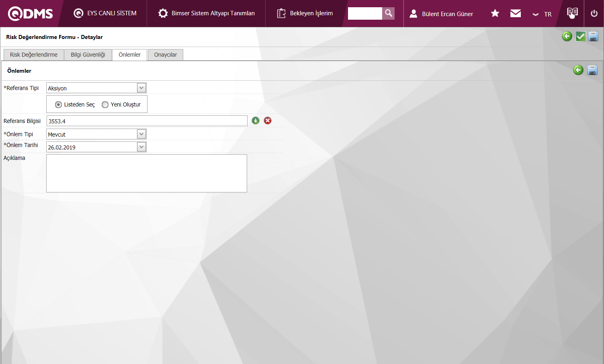Screen dimensions: 604x364
Task: Switch to Onaycılar tab
Action: (x=166, y=55)
